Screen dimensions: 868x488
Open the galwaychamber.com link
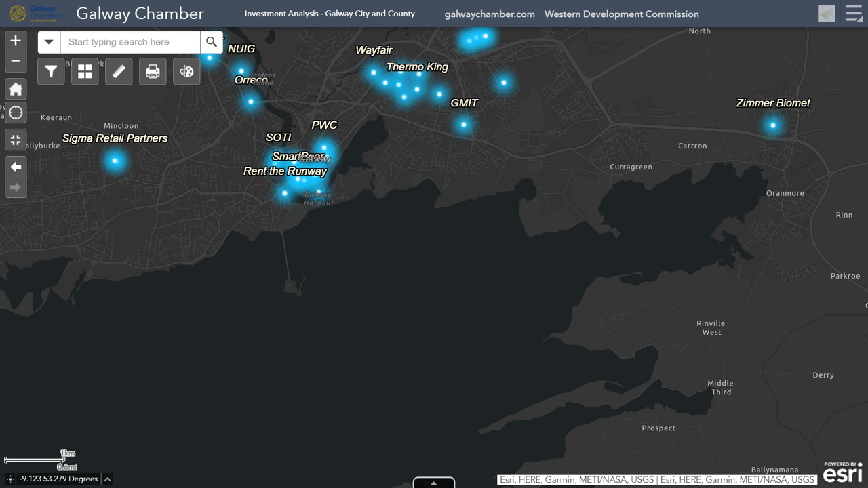point(490,14)
